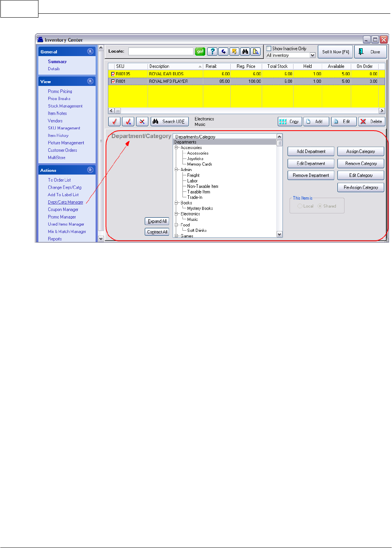Select the Shared radio button
392x548 pixels.
pyautogui.click(x=320, y=206)
